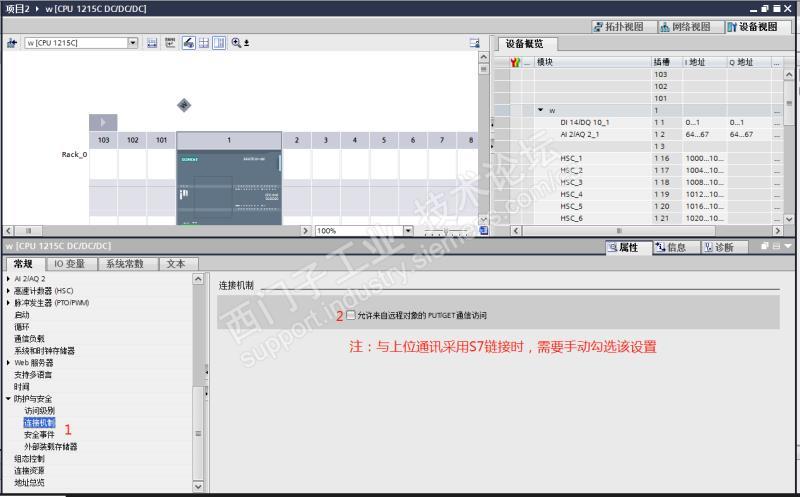800x497 pixels.
Task: Select rack slot header 103
Action: coord(104,140)
